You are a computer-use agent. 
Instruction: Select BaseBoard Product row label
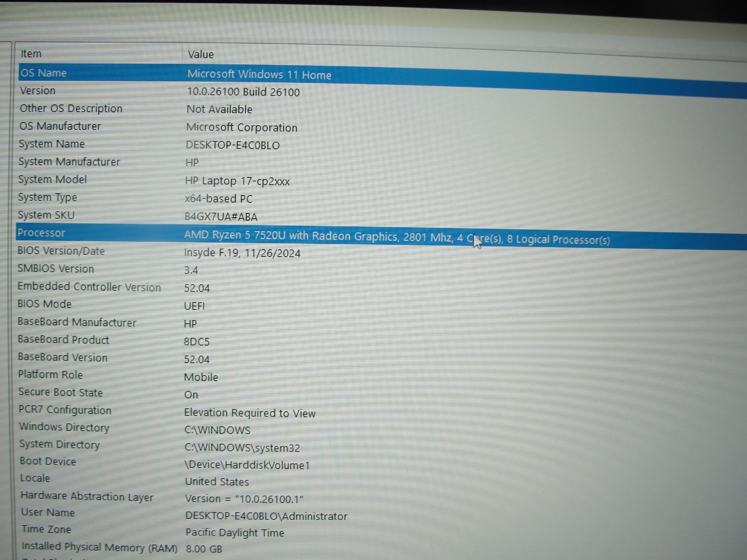[63, 340]
